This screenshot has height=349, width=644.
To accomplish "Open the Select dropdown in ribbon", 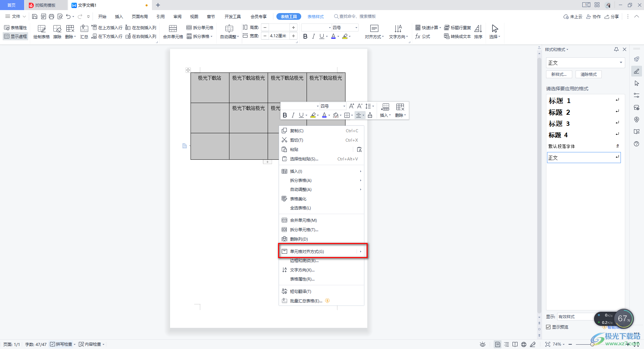I will [x=495, y=32].
